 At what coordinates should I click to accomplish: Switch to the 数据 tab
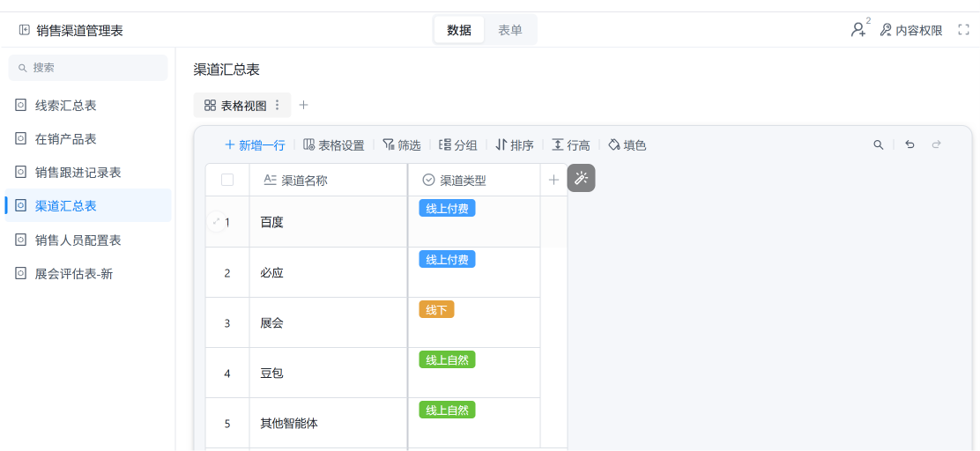click(x=459, y=30)
